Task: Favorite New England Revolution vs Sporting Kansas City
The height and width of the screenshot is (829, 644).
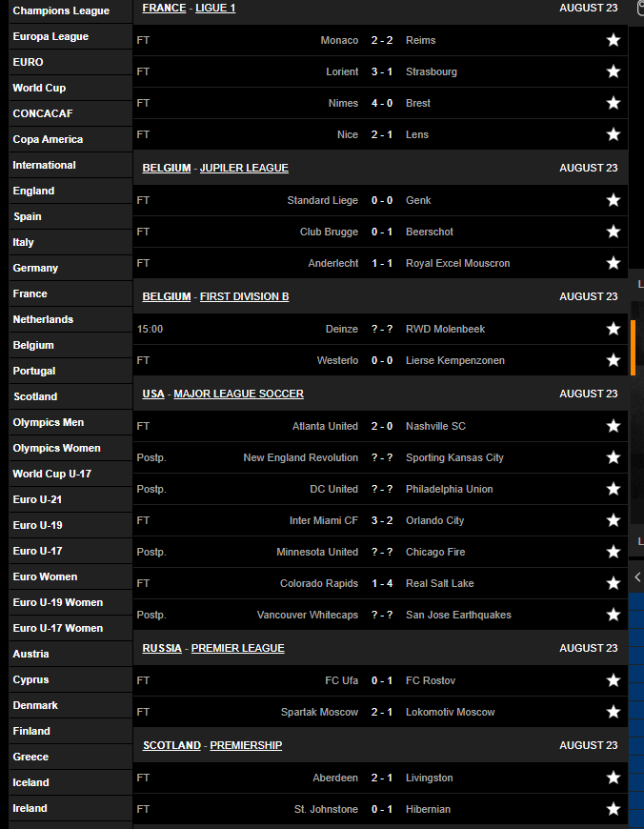Action: [614, 457]
